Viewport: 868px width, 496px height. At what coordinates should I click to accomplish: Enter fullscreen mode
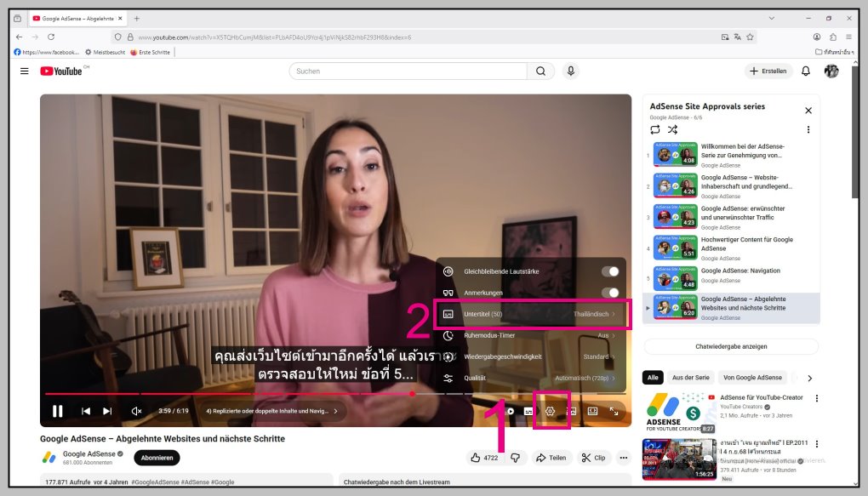(x=614, y=411)
